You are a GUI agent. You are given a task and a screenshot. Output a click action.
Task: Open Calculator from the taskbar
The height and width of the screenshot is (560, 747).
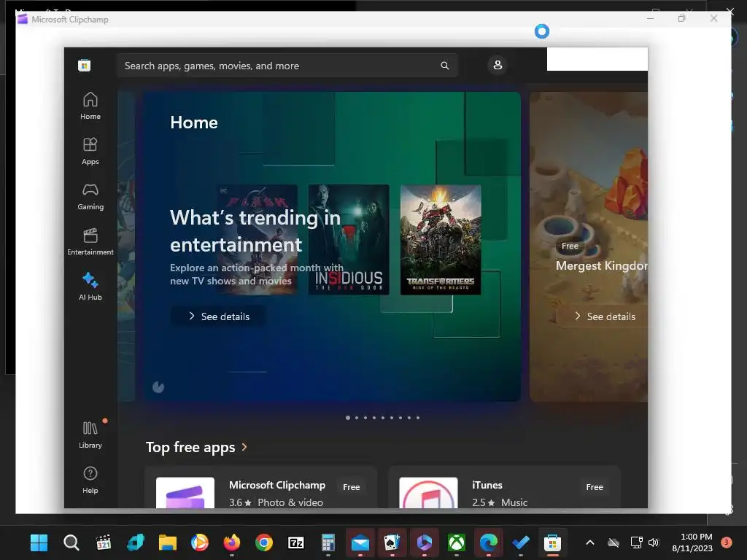click(328, 542)
